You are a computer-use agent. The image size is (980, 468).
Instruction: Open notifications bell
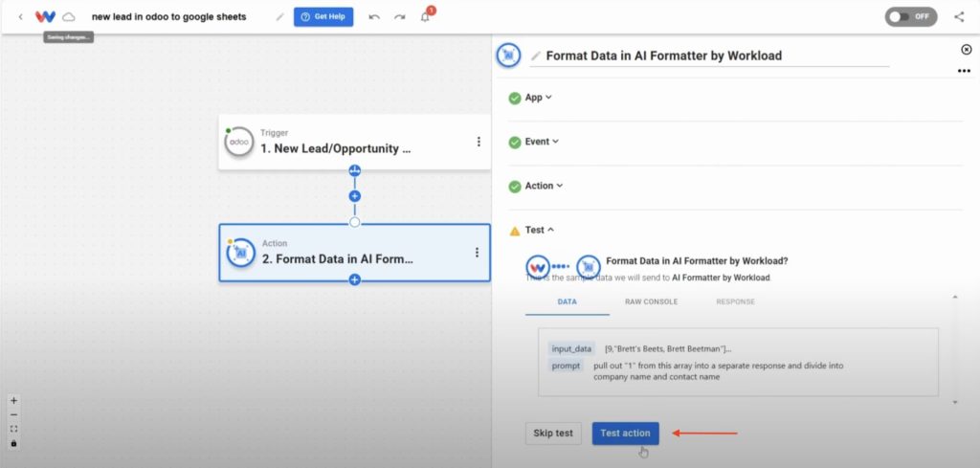[x=425, y=17]
